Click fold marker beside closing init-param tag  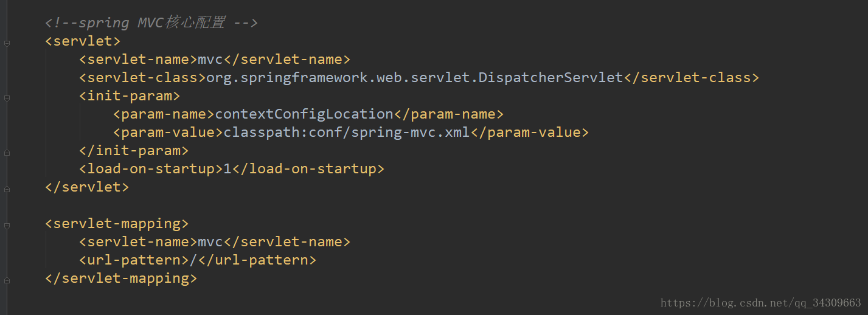6,151
